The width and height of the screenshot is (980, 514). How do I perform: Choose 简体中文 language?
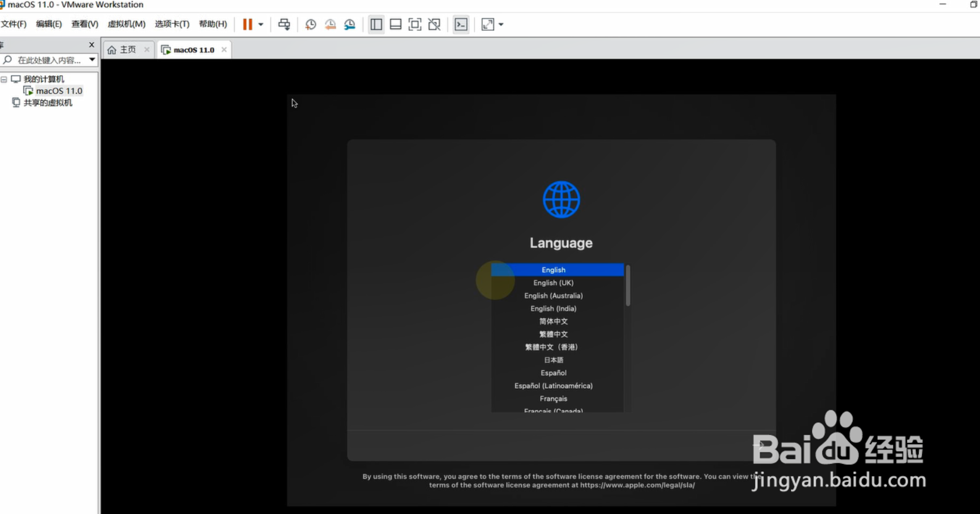(x=557, y=321)
